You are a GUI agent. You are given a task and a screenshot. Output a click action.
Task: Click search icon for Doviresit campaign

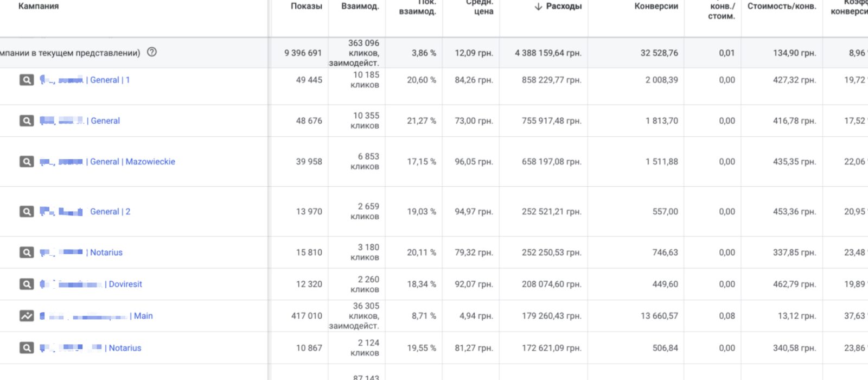tap(27, 284)
